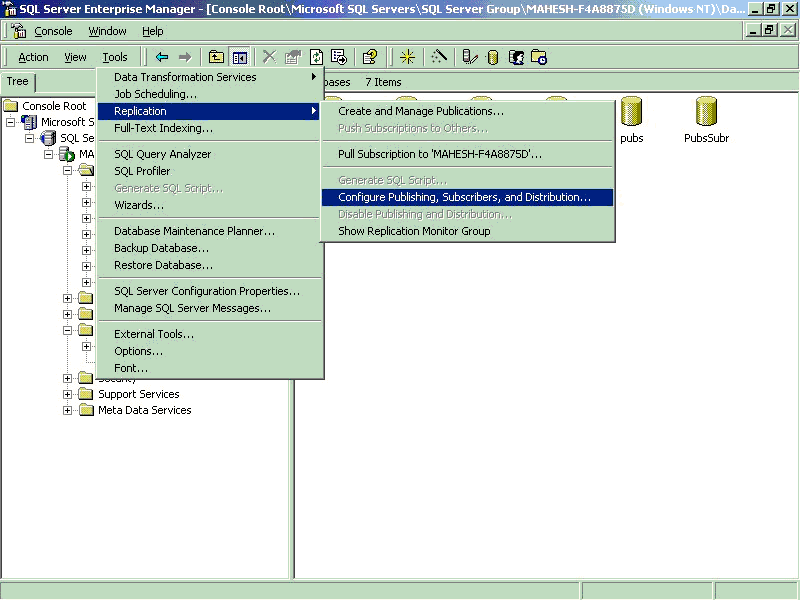Expand the Support Services tree node

[67, 394]
